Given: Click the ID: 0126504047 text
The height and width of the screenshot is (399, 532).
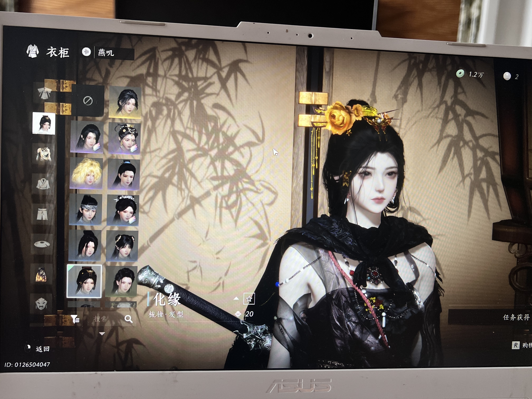Looking at the screenshot, I should (27, 365).
